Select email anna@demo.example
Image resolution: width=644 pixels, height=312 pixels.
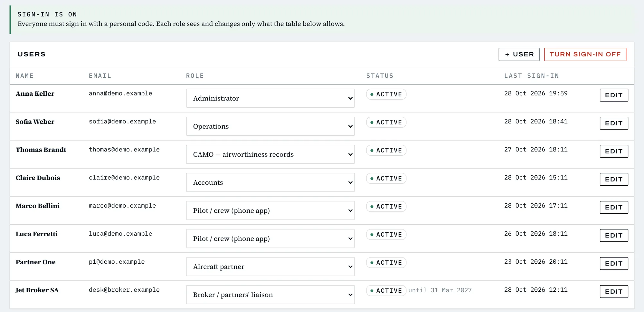tap(120, 93)
